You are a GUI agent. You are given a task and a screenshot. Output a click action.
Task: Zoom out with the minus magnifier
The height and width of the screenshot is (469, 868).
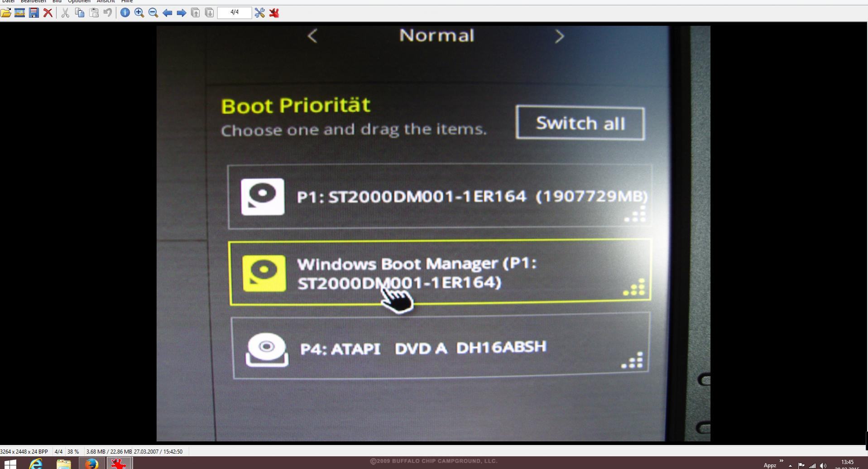(153, 13)
